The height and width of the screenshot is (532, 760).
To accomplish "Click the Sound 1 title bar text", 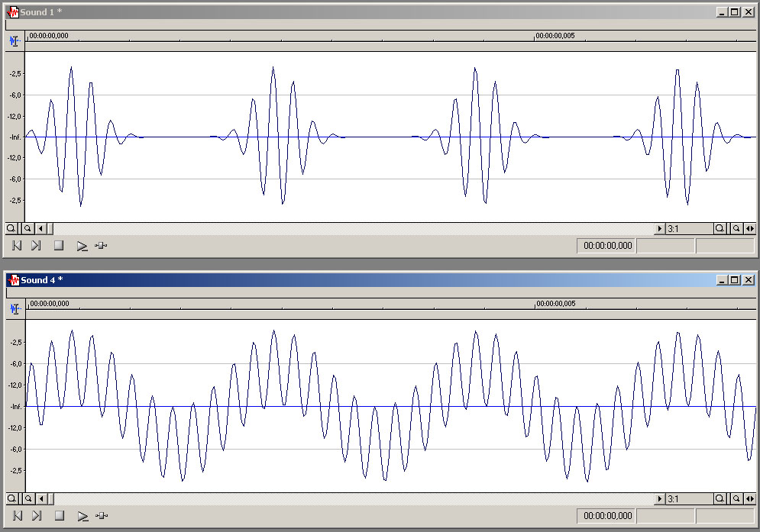I will pyautogui.click(x=41, y=12).
